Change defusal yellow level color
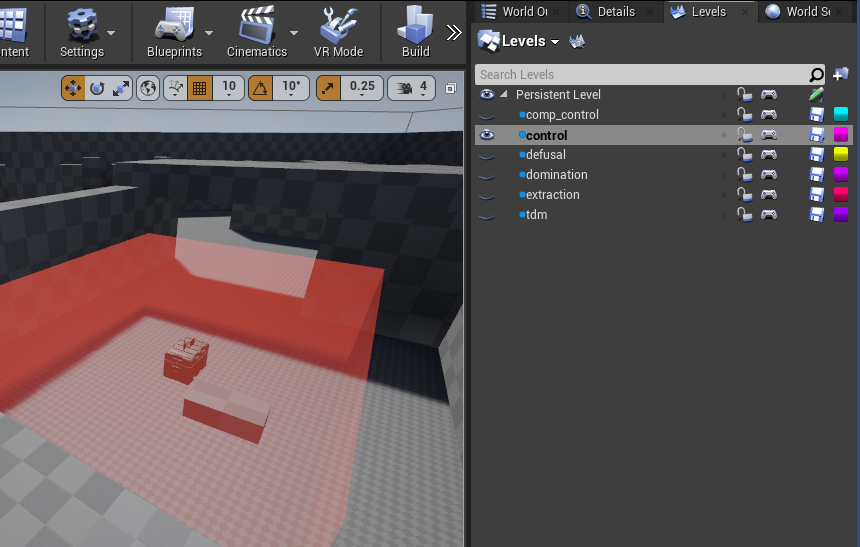Screen dimensions: 860x547 coord(841,154)
